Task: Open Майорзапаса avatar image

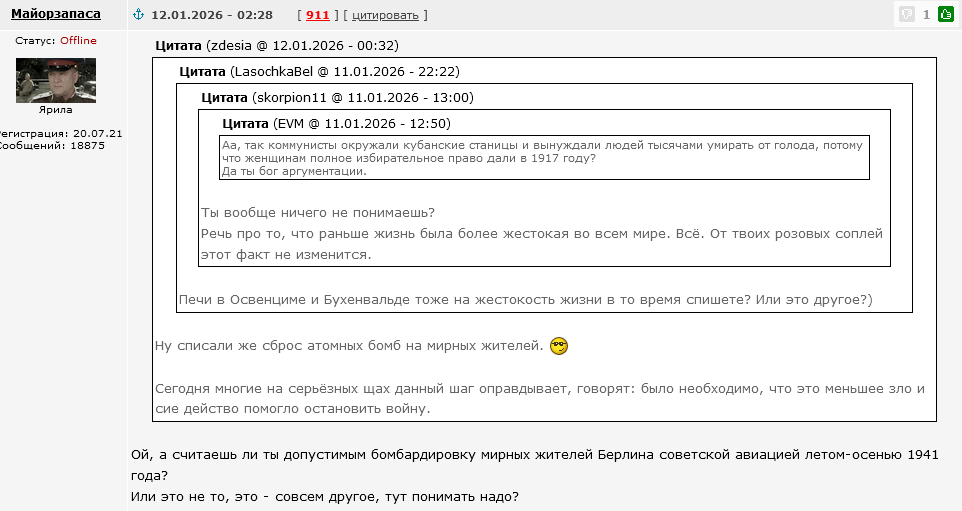Action: [x=56, y=80]
